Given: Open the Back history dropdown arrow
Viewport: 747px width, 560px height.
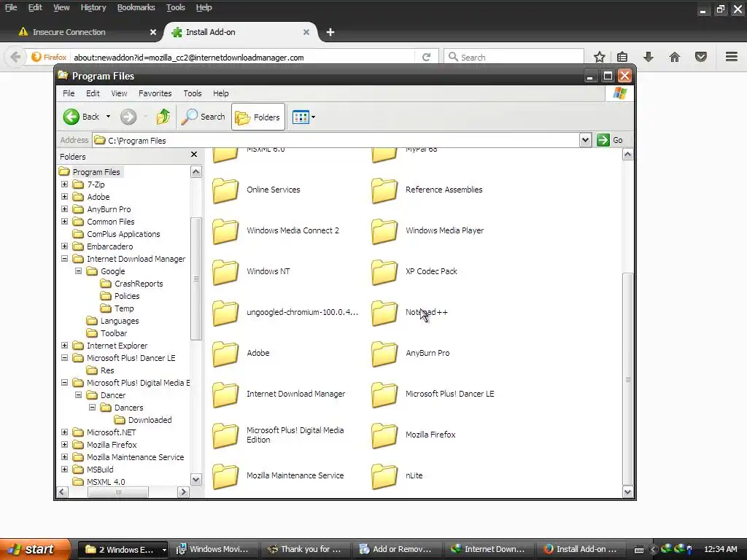Looking at the screenshot, I should 108,117.
